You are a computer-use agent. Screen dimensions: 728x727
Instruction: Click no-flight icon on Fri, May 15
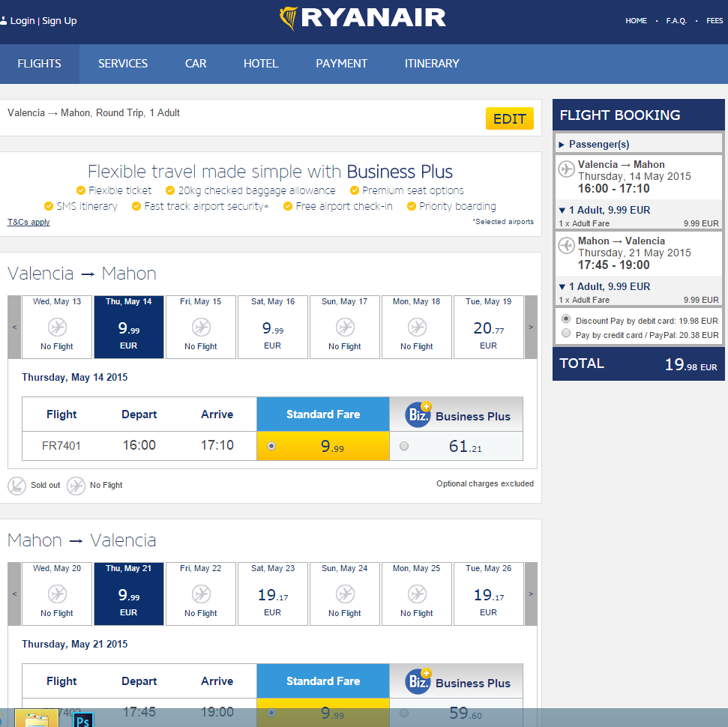coord(201,328)
